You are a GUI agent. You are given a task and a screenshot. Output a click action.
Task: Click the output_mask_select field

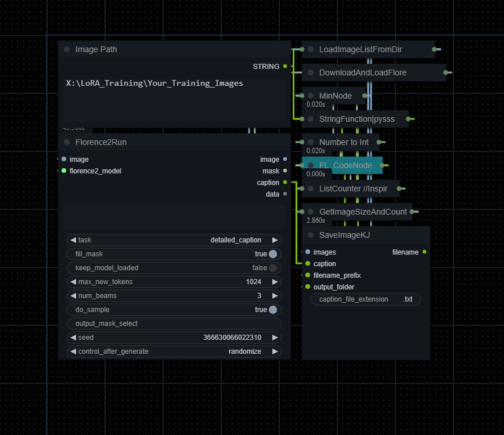tap(174, 324)
